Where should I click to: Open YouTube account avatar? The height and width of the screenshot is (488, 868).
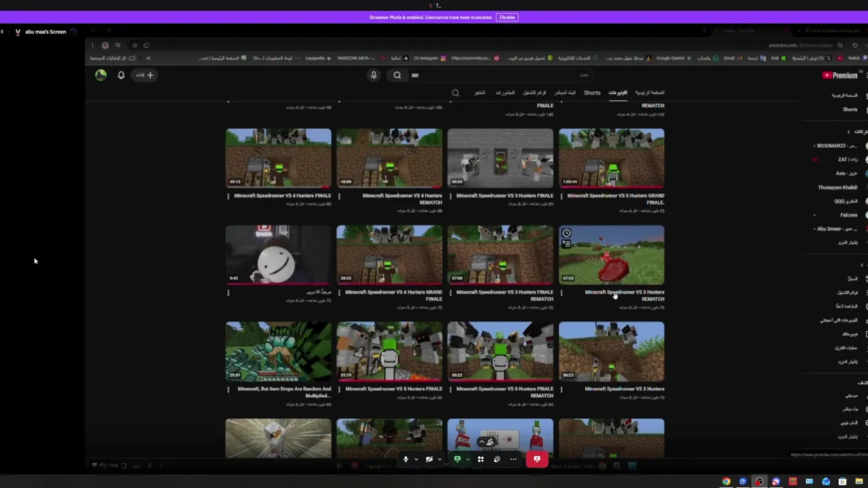(x=100, y=75)
